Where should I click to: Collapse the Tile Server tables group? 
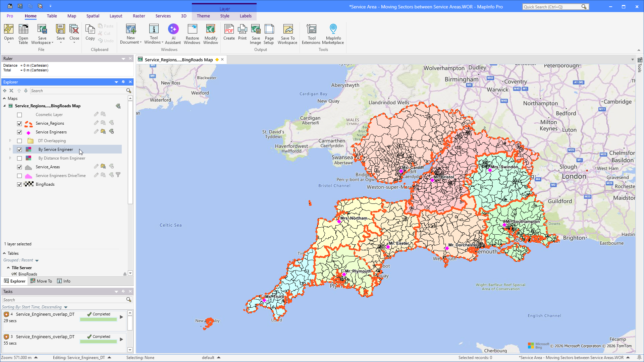8,268
